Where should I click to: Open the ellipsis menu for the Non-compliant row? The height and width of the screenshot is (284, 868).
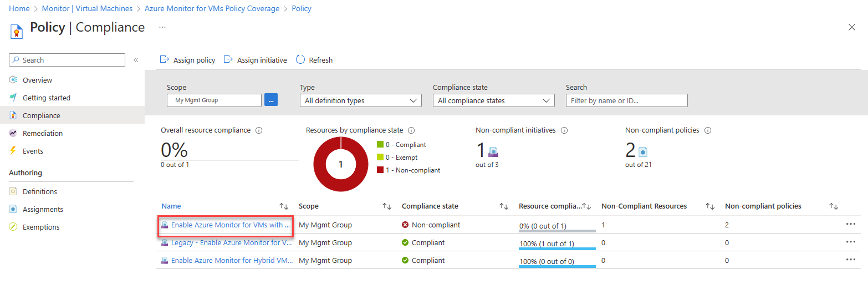coord(851,225)
